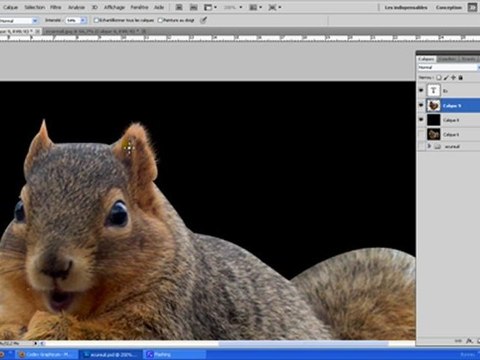Image resolution: width=480 pixels, height=360 pixels.
Task: Select the dark squirrel layer thumbnail
Action: click(433, 134)
